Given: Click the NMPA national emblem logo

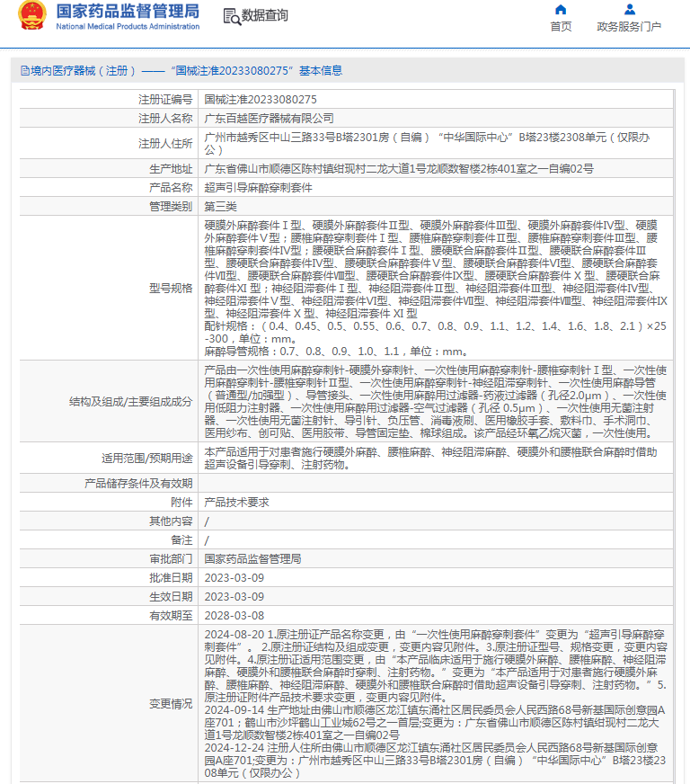Looking at the screenshot, I should tap(32, 15).
